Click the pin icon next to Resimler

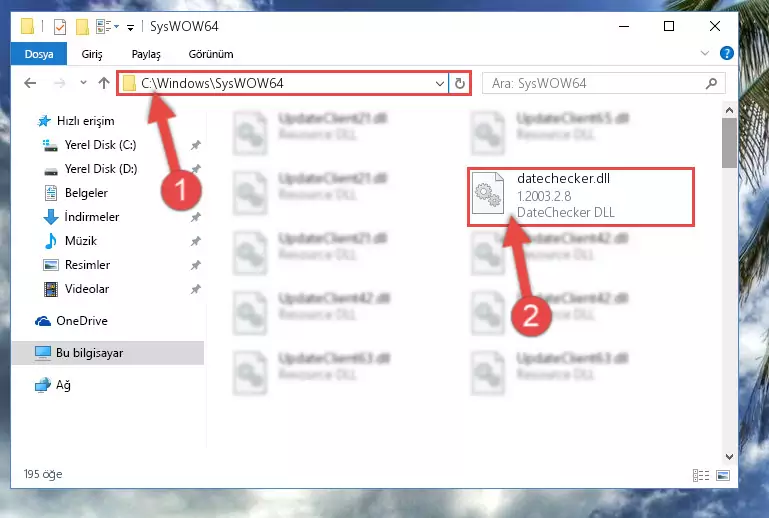(195, 265)
